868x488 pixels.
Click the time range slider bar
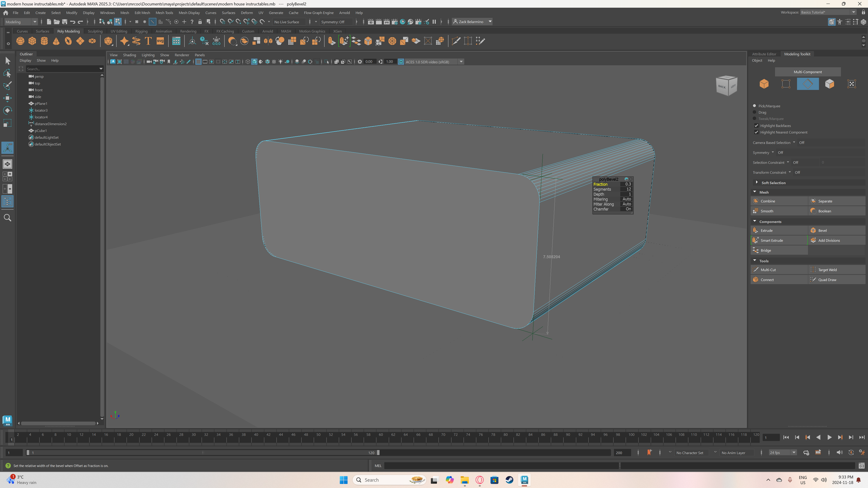203,453
